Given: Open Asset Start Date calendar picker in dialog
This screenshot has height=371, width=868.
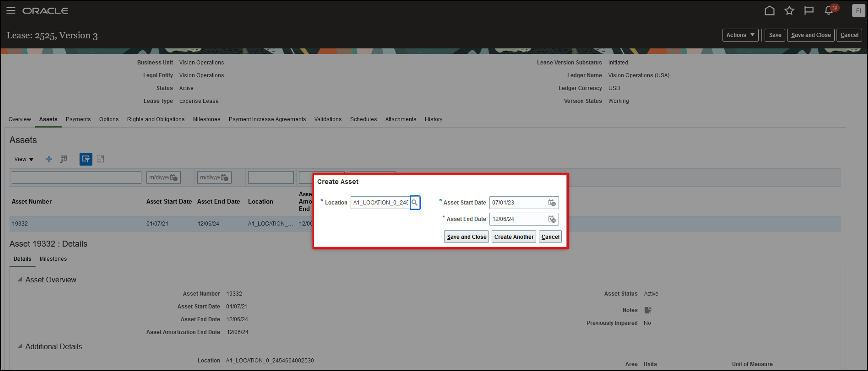Looking at the screenshot, I should tap(552, 203).
